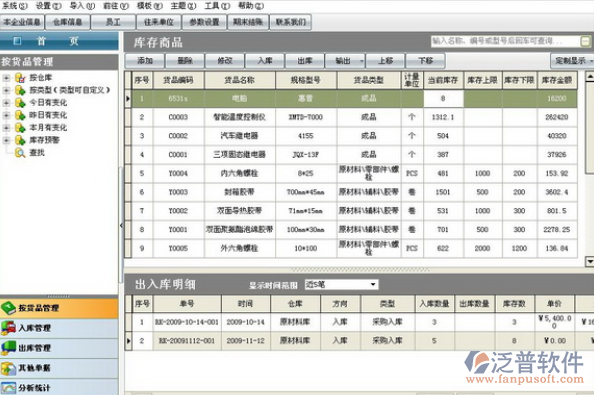Open 其他单据 sidebar icon
The image size is (594, 395).
pyautogui.click(x=8, y=368)
